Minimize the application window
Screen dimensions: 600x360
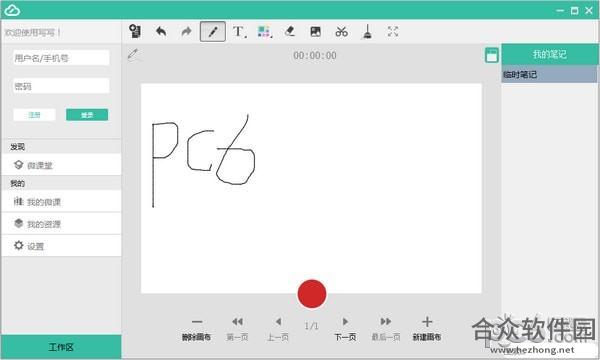pos(560,10)
